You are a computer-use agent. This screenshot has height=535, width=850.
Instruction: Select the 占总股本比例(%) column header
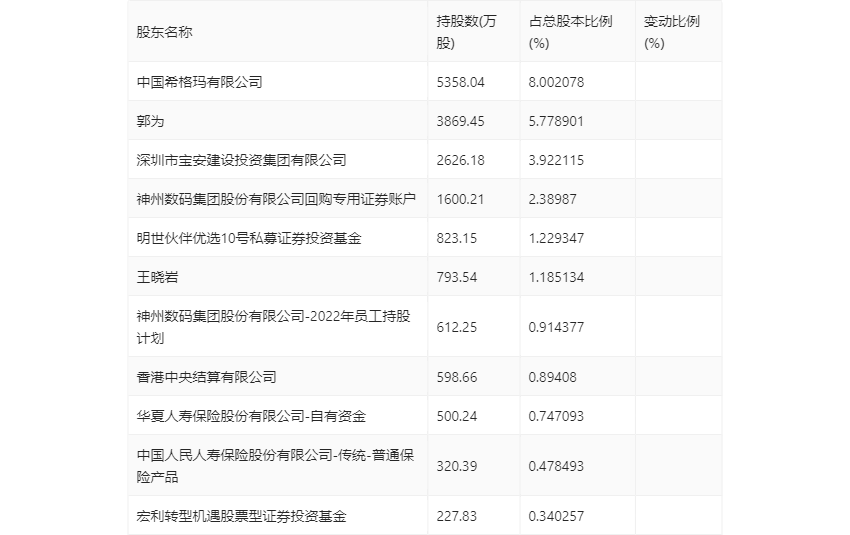point(570,32)
